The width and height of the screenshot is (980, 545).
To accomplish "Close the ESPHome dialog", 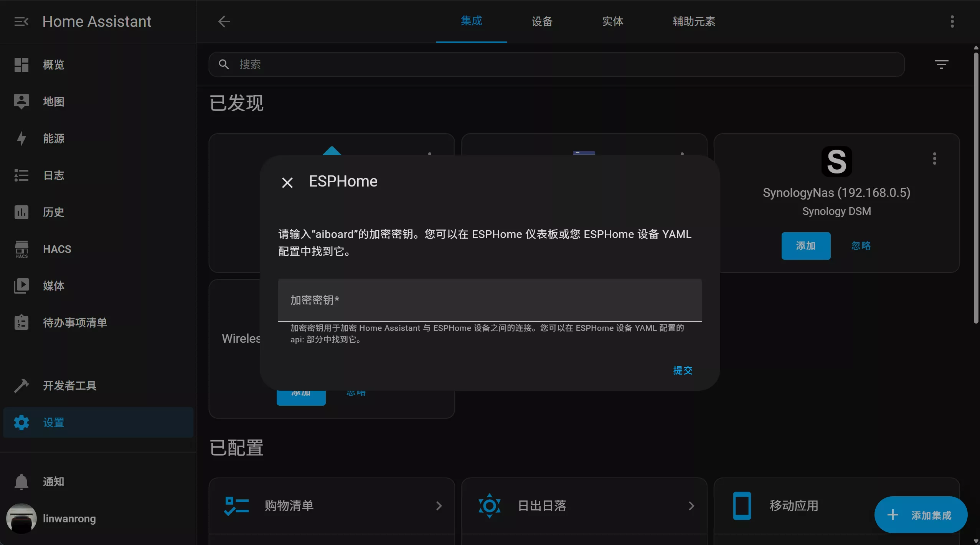I will (287, 182).
